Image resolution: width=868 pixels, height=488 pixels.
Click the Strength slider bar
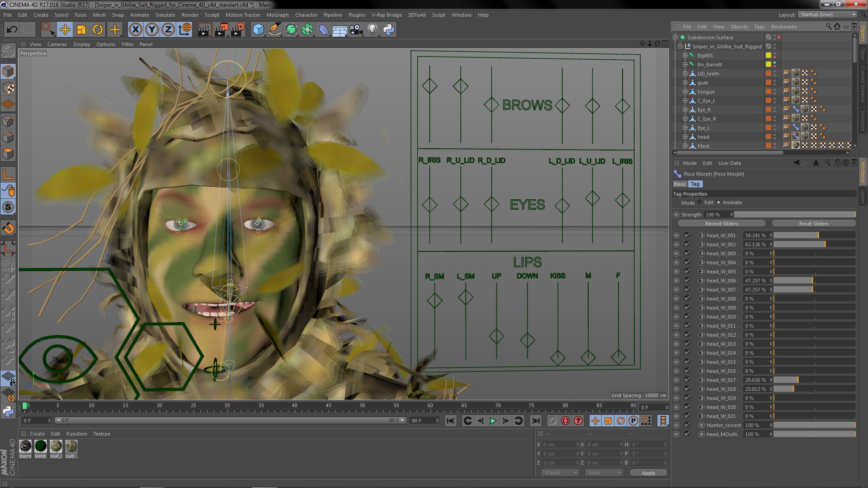[795, 214]
